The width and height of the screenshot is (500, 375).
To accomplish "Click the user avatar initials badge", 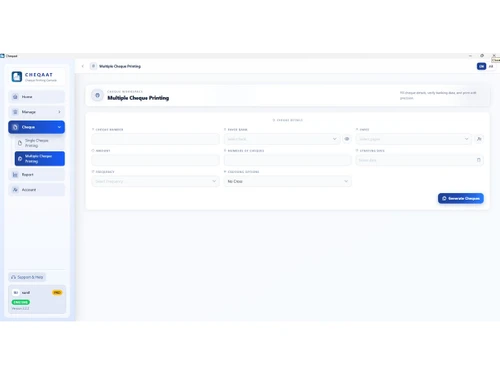I will tap(16, 293).
